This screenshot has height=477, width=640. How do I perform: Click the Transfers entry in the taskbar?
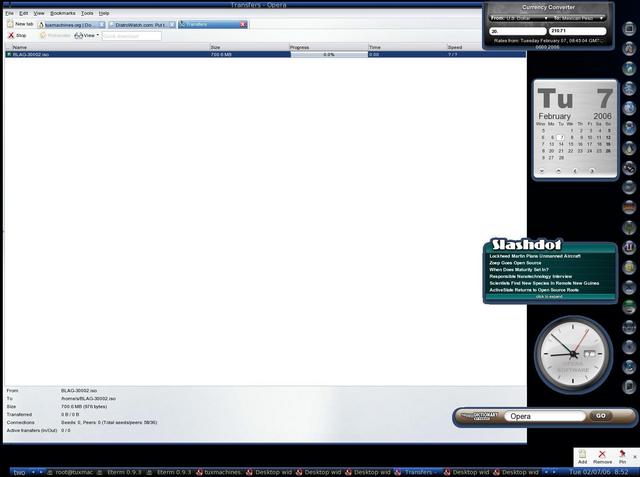[x=418, y=472]
